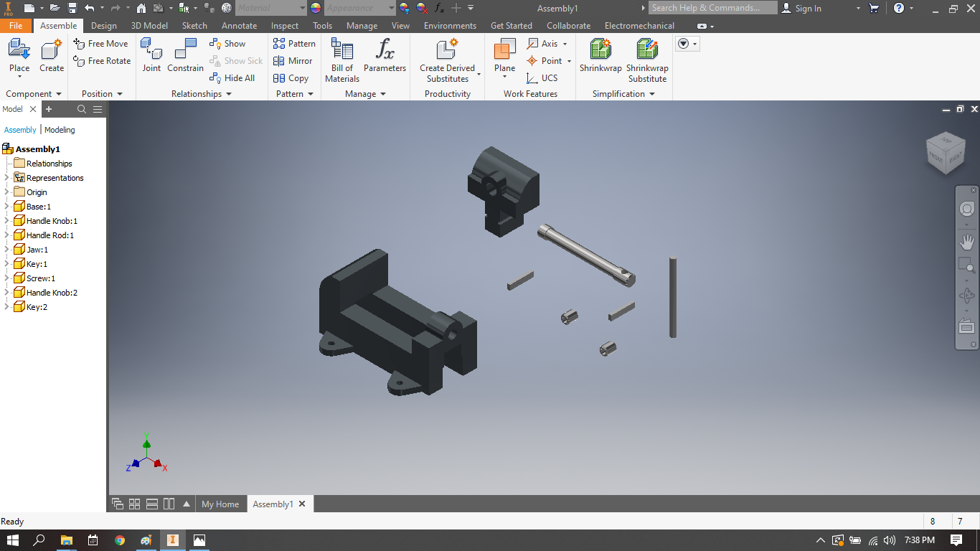Select the Pan tool in navigation bar

[x=966, y=242]
